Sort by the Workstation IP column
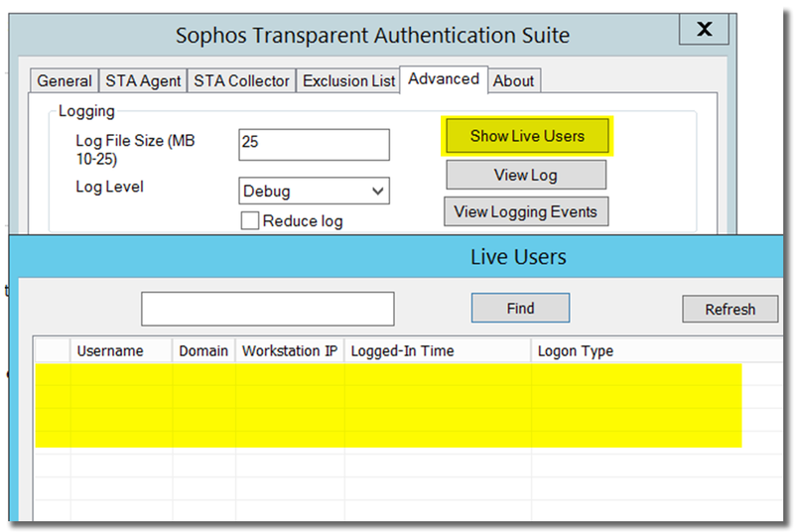The width and height of the screenshot is (794, 532). click(290, 350)
